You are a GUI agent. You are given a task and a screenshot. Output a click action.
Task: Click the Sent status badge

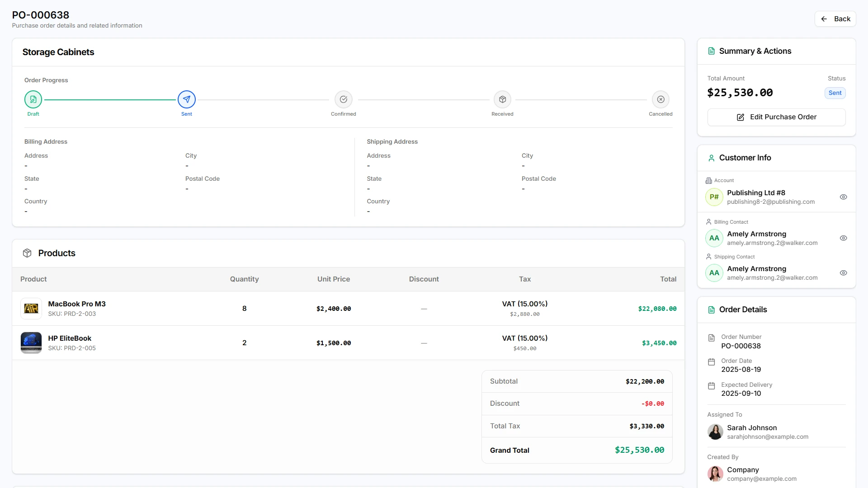pyautogui.click(x=835, y=93)
